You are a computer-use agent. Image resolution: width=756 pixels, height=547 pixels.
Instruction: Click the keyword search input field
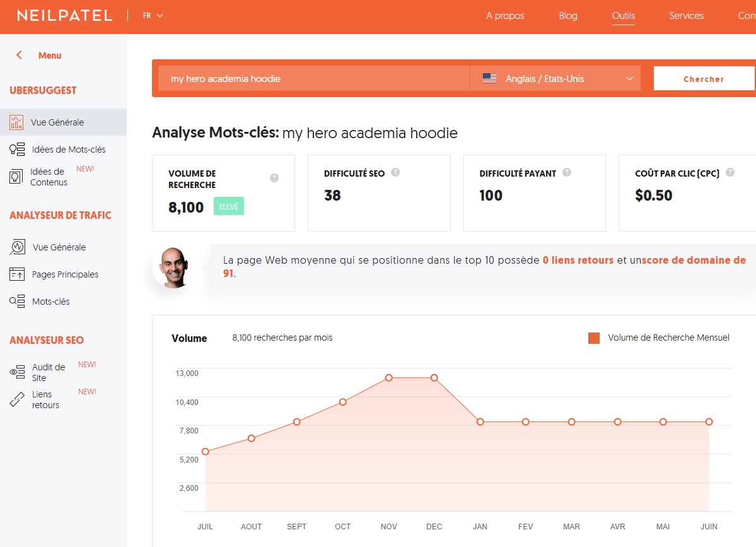314,78
